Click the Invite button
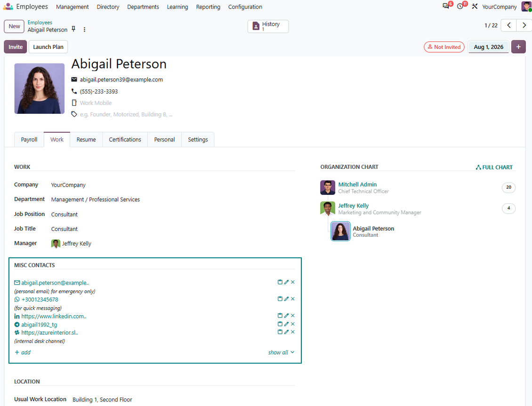This screenshot has height=406, width=532. [x=16, y=47]
